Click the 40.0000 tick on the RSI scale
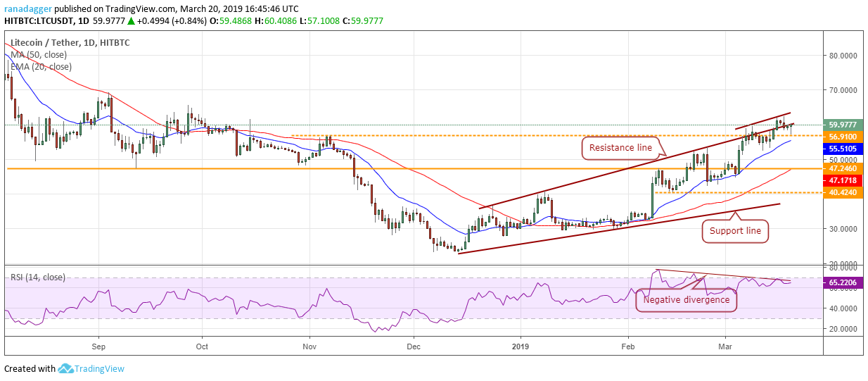Viewport: 868px width, 381px height. coord(843,308)
